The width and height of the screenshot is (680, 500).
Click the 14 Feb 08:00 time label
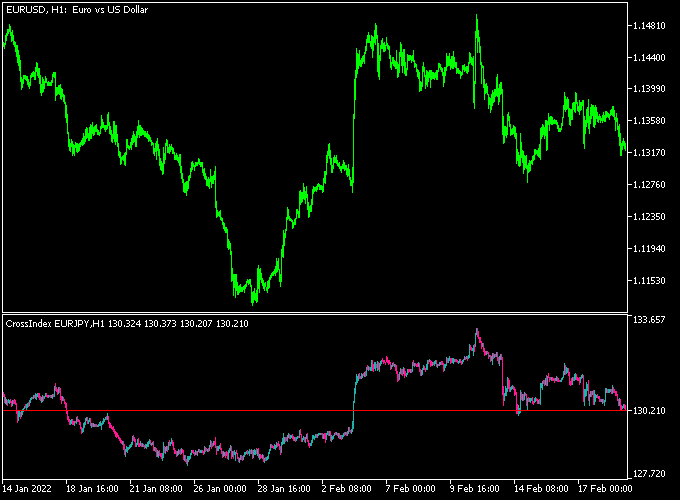(541, 489)
